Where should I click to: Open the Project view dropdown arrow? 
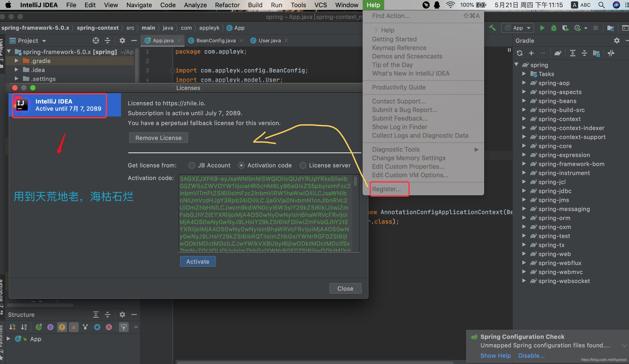[44, 41]
